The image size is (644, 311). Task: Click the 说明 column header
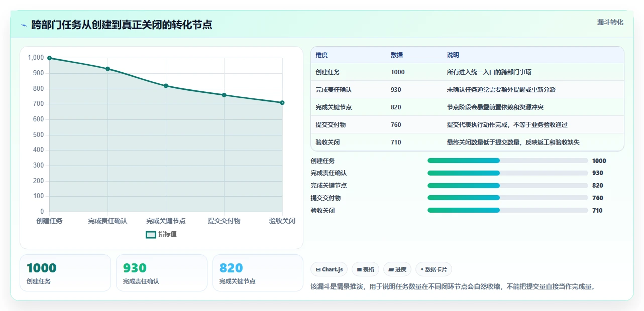[x=453, y=55]
